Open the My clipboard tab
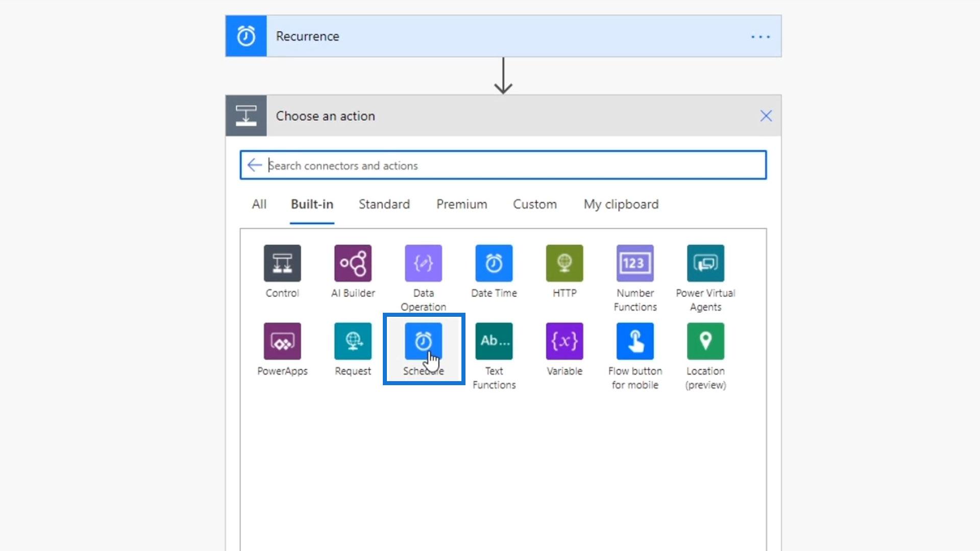The image size is (980, 551). (621, 204)
